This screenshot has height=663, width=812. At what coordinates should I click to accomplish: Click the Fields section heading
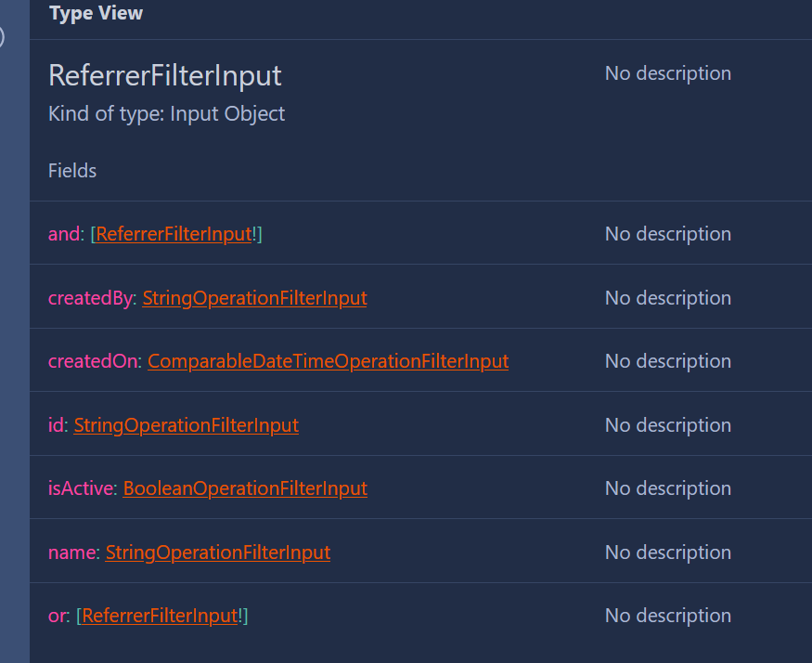pyautogui.click(x=72, y=170)
